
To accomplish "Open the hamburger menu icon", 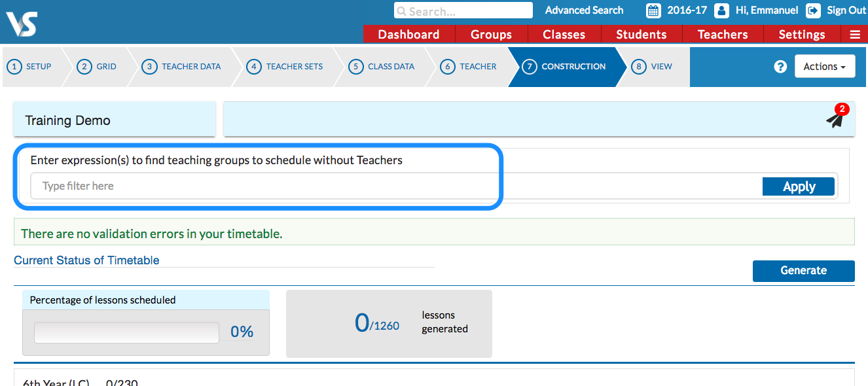I will [x=855, y=35].
